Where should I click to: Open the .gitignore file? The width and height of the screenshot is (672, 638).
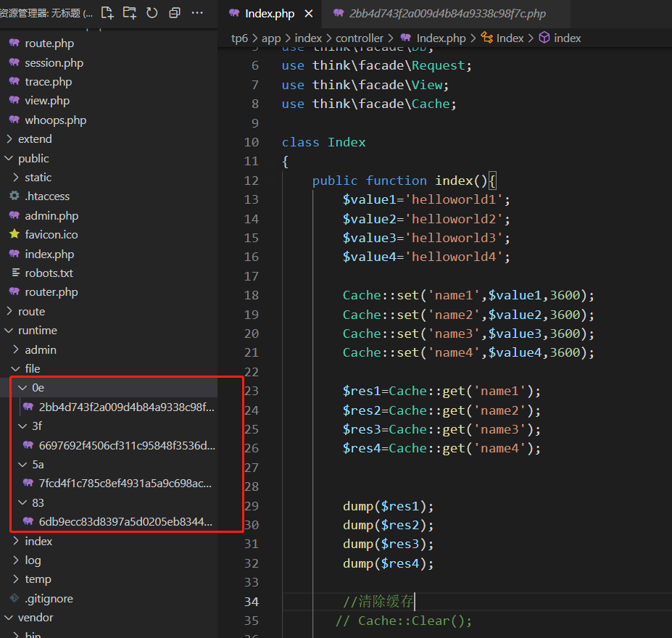coord(49,599)
